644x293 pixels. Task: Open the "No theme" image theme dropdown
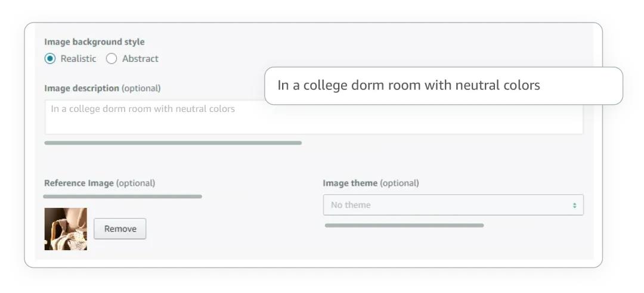coord(453,205)
